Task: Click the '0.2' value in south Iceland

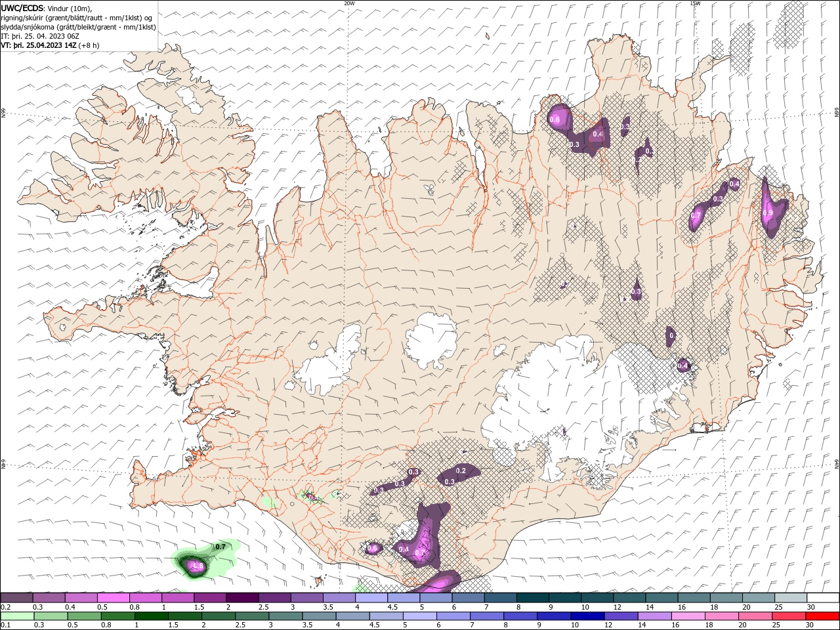Action: point(461,471)
